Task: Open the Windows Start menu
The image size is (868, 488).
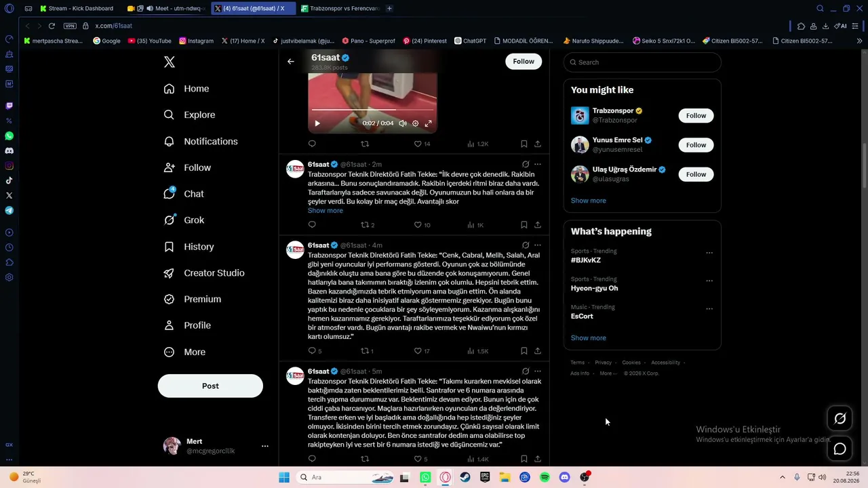Action: coord(284,478)
